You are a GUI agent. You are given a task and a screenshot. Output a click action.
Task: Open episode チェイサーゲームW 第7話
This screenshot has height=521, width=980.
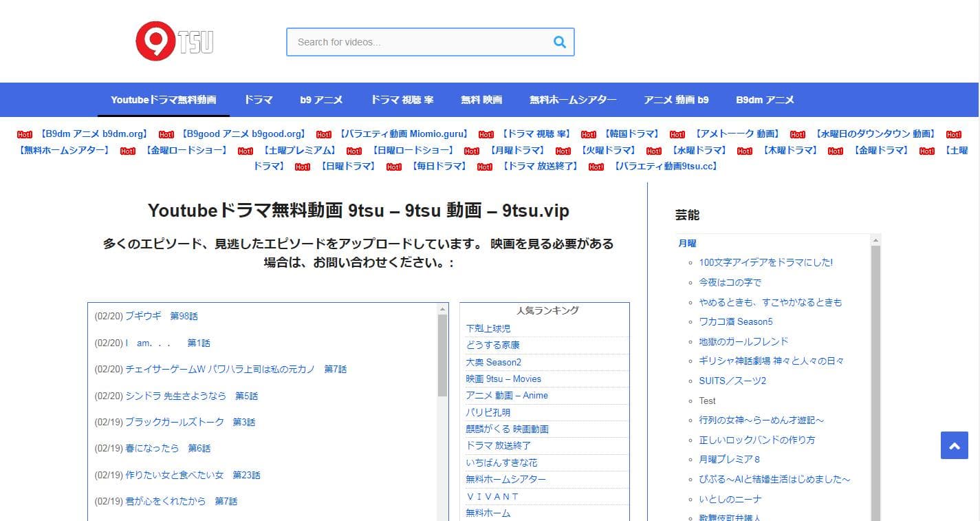(x=236, y=369)
